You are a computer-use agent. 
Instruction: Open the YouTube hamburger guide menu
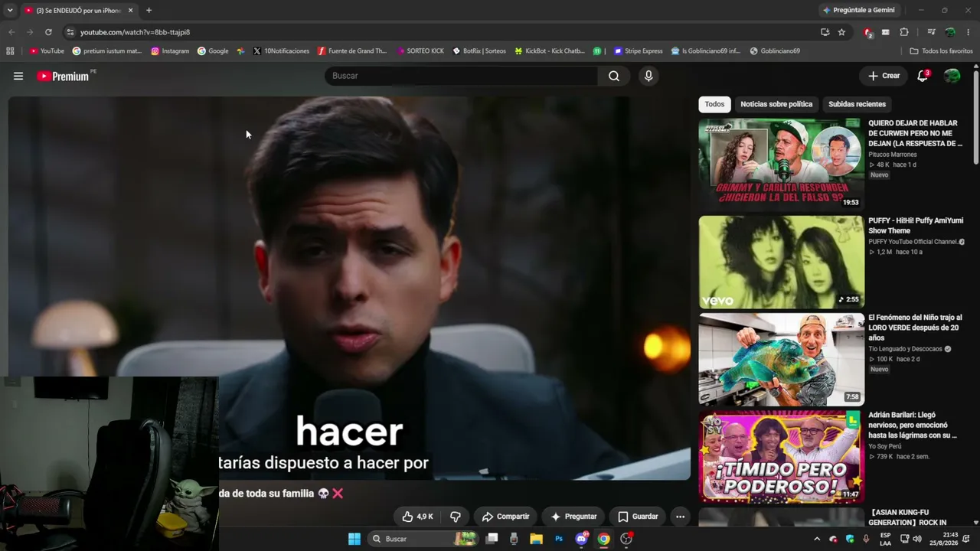[18, 76]
